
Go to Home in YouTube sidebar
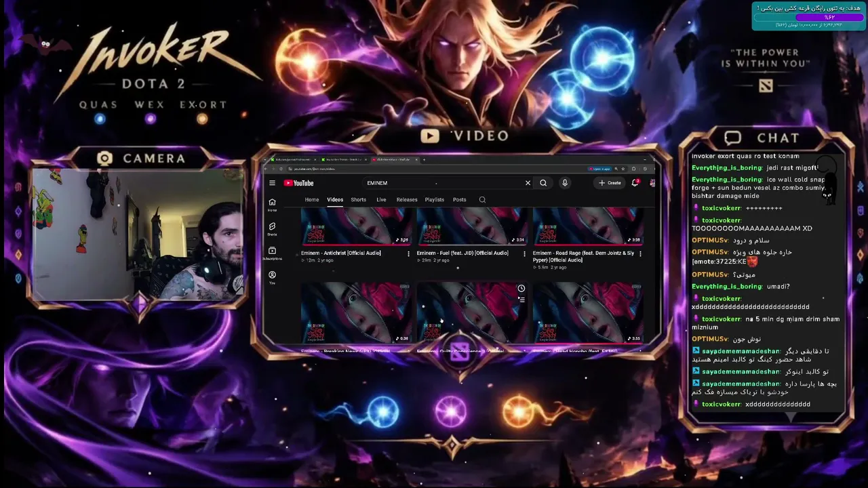[x=272, y=204]
